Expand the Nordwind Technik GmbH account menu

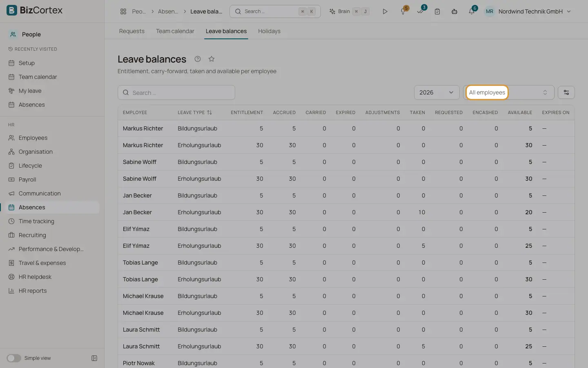[x=528, y=11]
